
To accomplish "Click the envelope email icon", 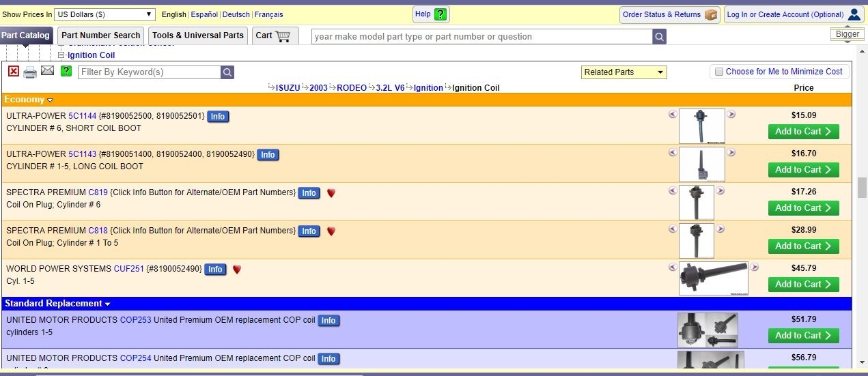I will [x=47, y=71].
